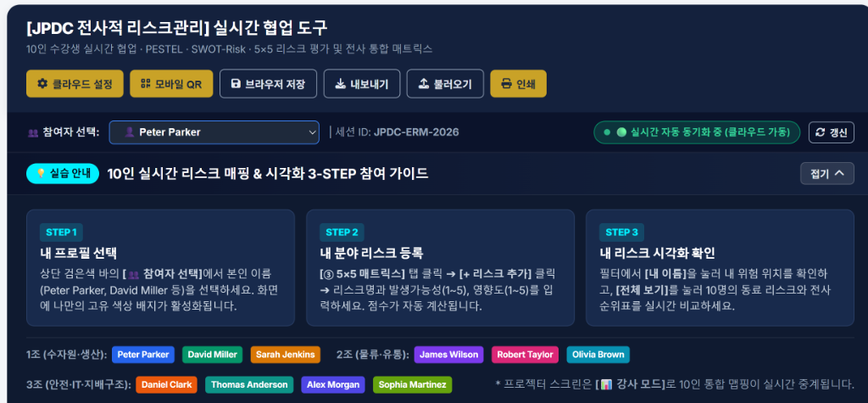This screenshot has height=403, width=868.
Task: Save to browser with 브라우저 저장
Action: tap(269, 84)
